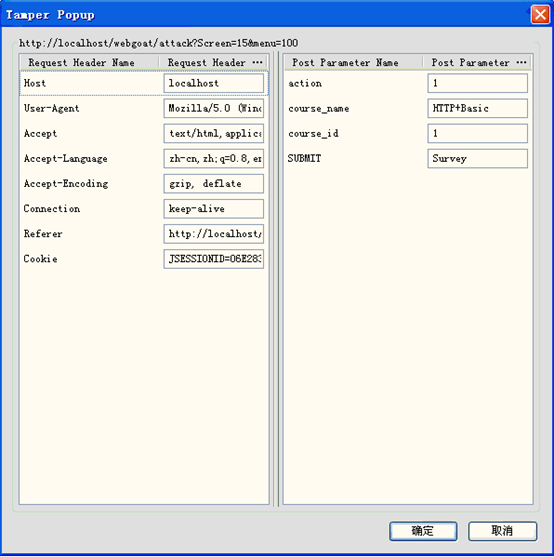Select the User-Agent row label
The image size is (554, 557).
point(51,108)
